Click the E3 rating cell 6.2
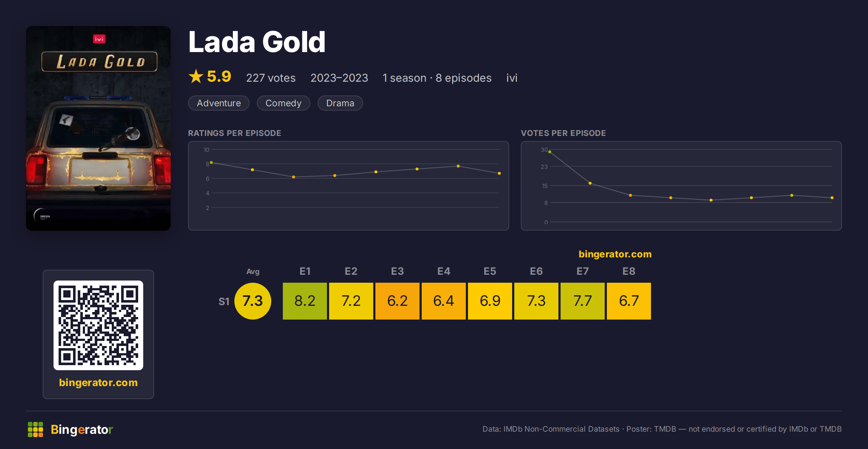This screenshot has height=449, width=868. 397,301
